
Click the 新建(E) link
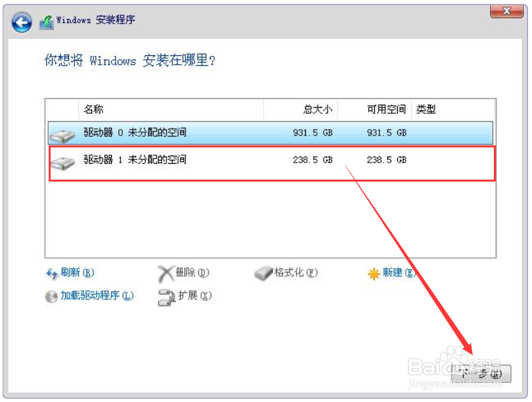click(x=399, y=272)
